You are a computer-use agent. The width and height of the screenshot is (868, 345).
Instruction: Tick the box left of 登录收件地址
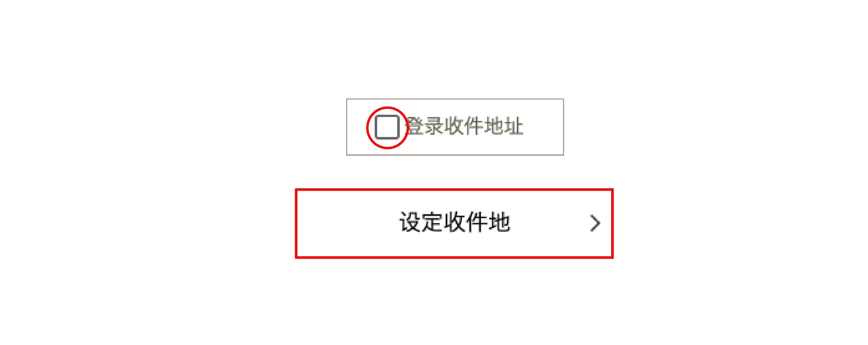pos(387,127)
